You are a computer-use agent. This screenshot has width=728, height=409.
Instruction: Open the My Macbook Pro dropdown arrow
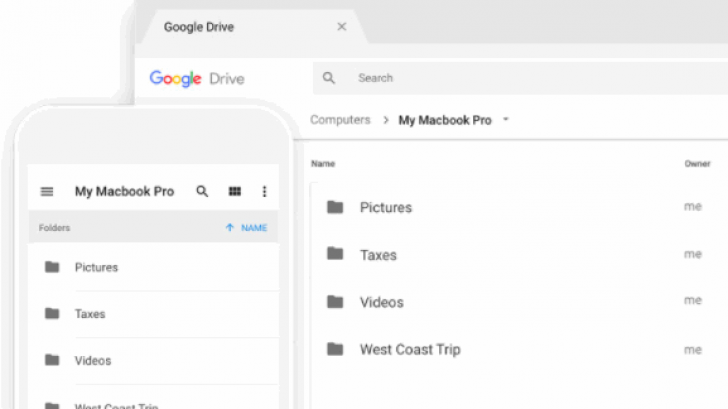click(506, 120)
